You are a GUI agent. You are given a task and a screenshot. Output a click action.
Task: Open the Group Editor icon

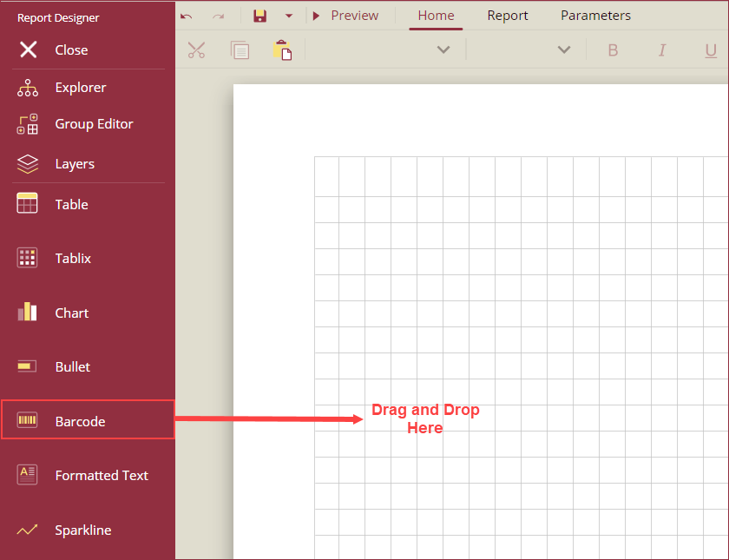28,124
